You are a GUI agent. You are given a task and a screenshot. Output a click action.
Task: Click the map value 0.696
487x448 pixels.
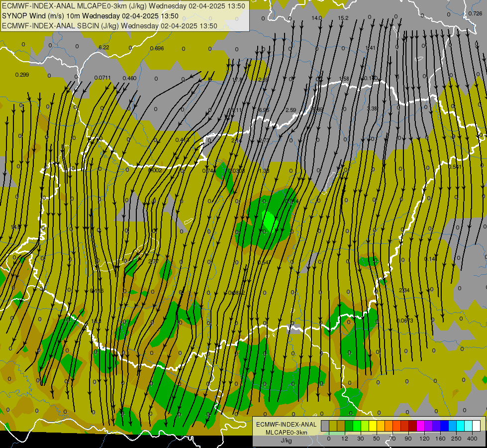[157, 48]
